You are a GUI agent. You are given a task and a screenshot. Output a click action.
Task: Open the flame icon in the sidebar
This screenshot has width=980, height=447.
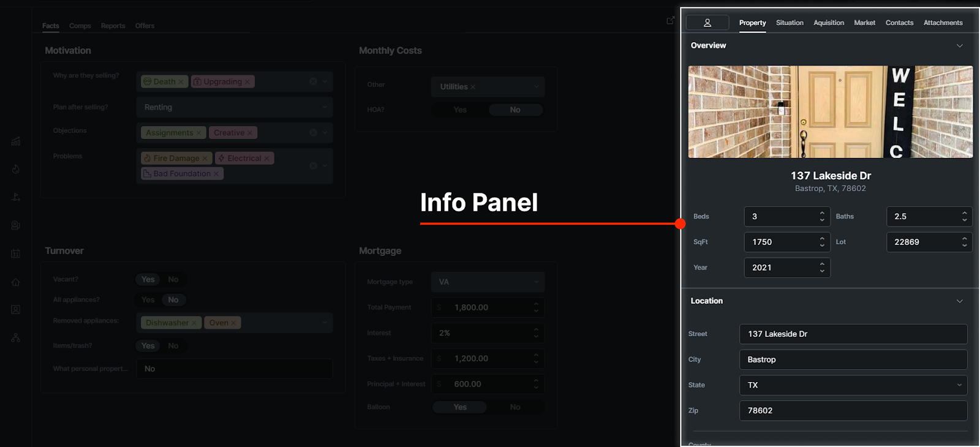click(16, 169)
